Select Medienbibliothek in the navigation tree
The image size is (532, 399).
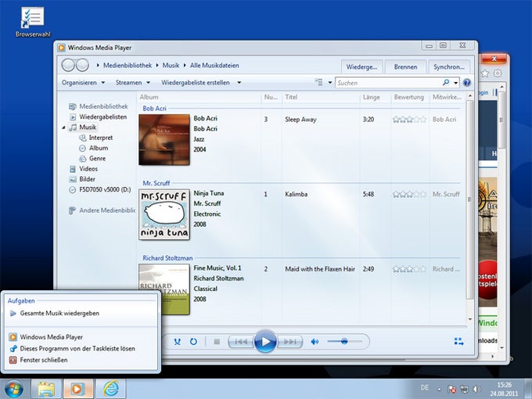click(99, 106)
